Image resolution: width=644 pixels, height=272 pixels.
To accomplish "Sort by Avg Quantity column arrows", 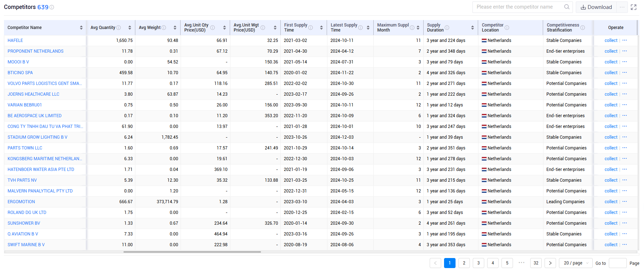I will tap(130, 28).
